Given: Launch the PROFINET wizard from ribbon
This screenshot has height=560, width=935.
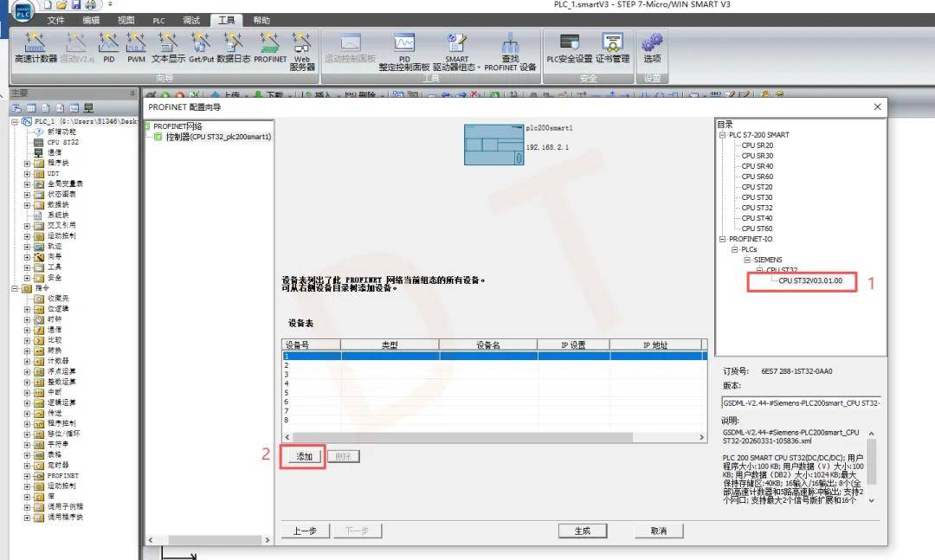Looking at the screenshot, I should click(270, 48).
